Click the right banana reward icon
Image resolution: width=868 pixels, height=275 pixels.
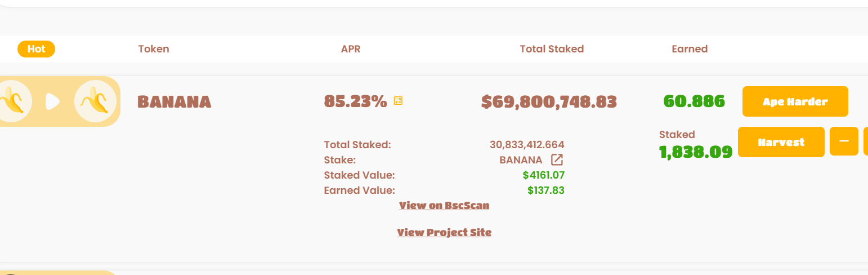tap(95, 101)
